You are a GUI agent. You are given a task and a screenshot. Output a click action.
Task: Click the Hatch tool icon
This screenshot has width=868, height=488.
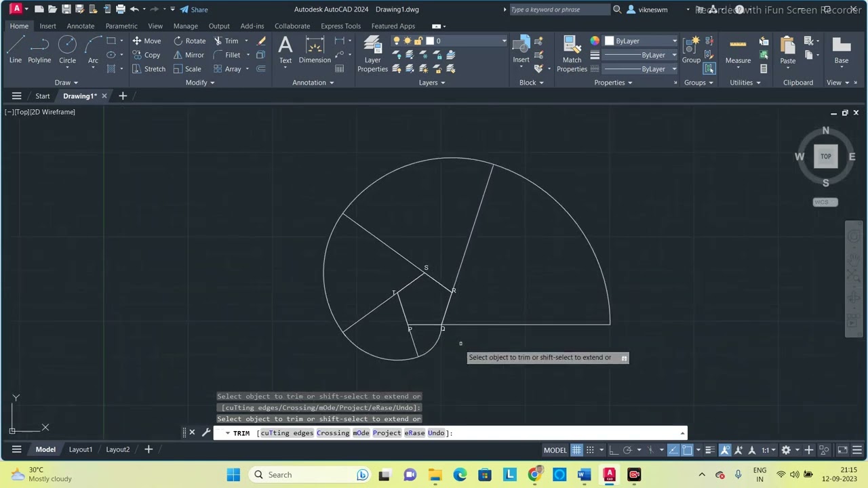click(x=111, y=68)
